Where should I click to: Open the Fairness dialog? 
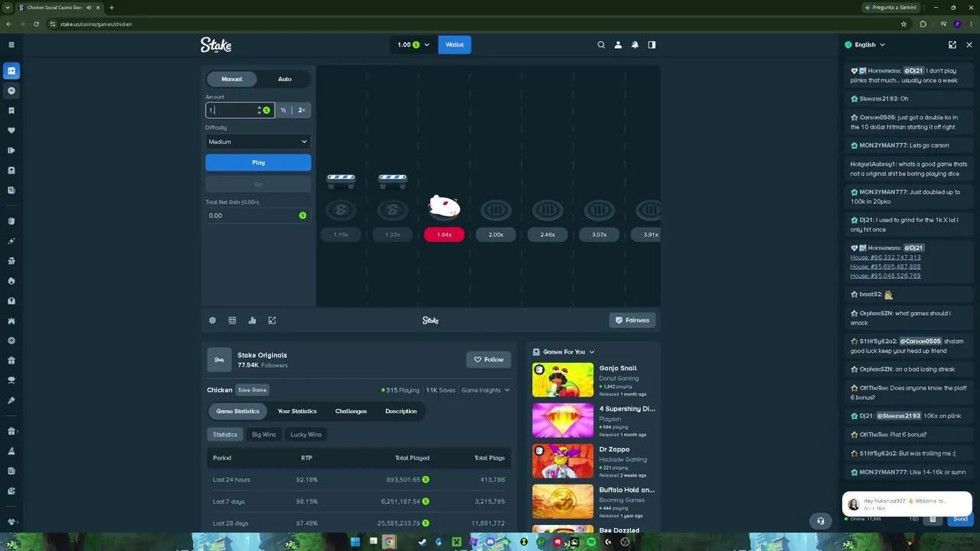pos(632,320)
